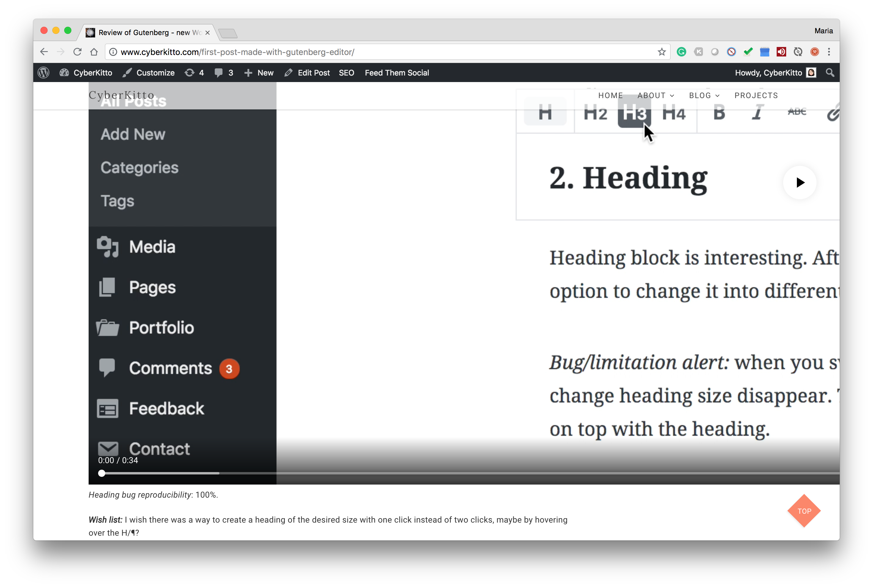Image resolution: width=873 pixels, height=588 pixels.
Task: Reload the current page
Action: 77,52
